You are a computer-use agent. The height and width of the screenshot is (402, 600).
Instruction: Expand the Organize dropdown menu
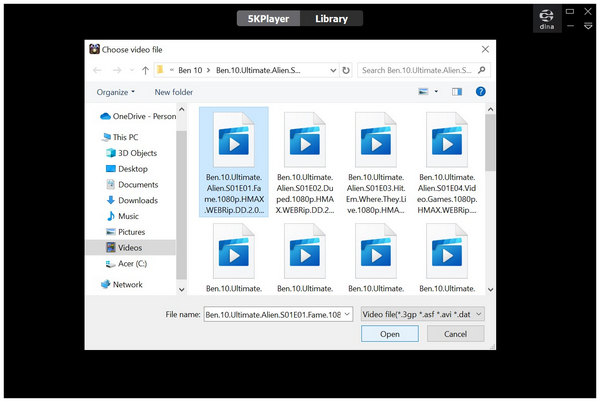(116, 92)
